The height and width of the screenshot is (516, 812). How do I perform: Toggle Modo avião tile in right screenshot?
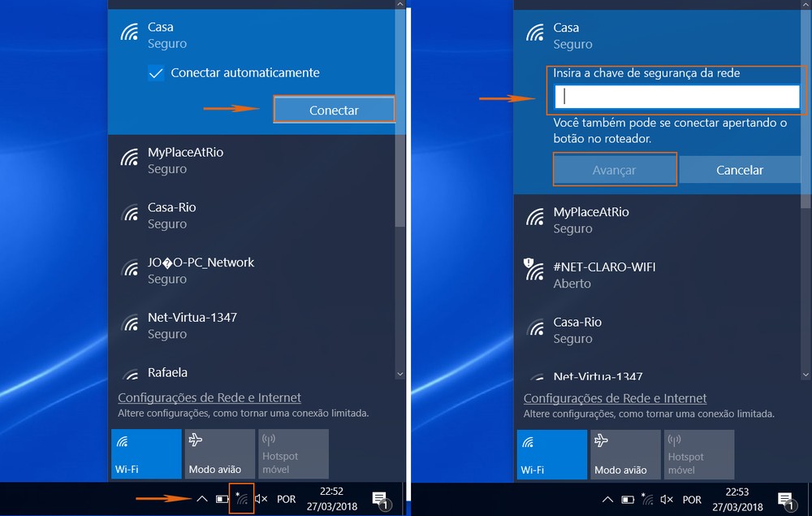625,454
